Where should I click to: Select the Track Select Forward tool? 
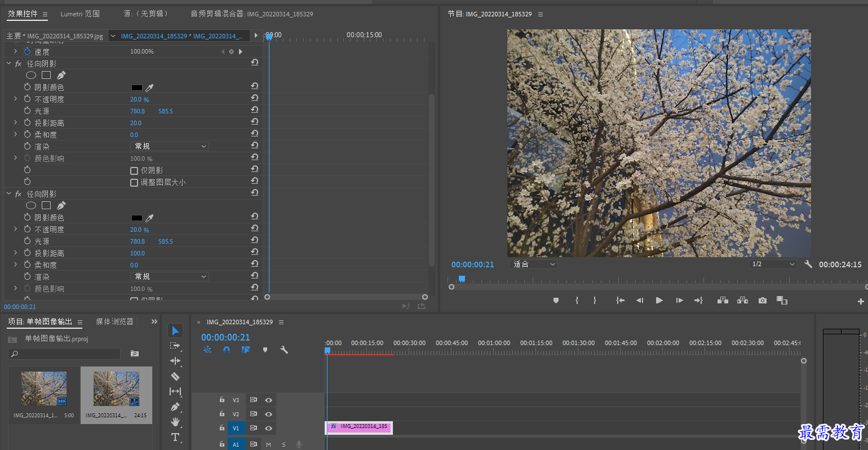click(175, 346)
